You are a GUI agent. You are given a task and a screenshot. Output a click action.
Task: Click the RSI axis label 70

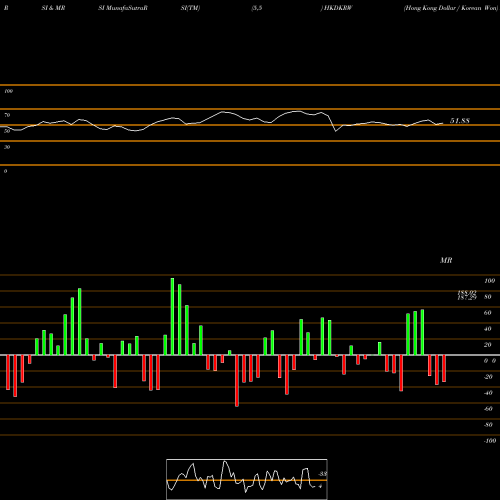click(x=7, y=115)
